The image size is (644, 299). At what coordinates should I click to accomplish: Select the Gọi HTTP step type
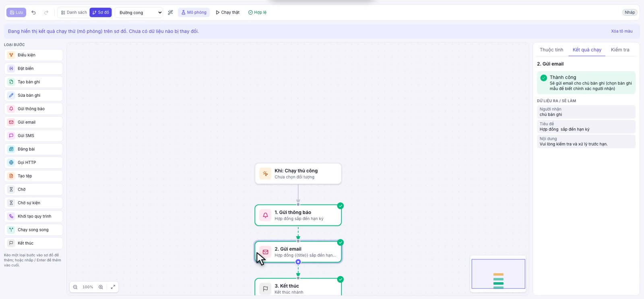[x=33, y=162]
